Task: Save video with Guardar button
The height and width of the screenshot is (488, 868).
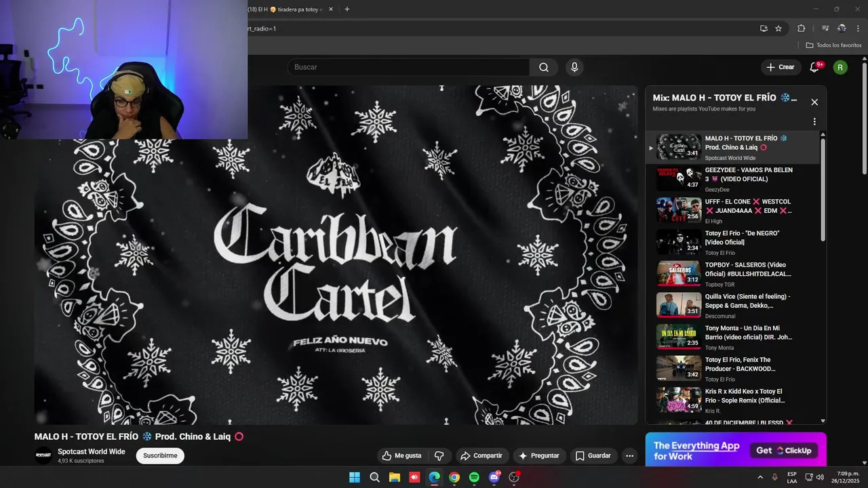Action: 593,455
